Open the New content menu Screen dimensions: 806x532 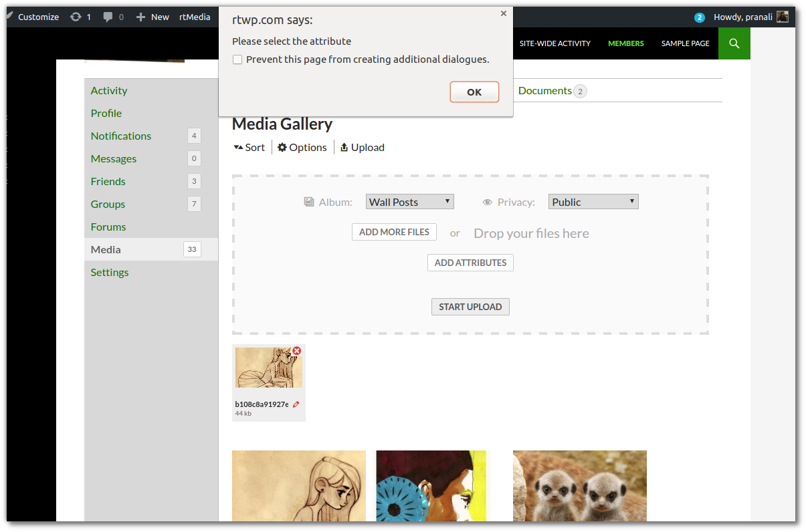click(x=153, y=17)
